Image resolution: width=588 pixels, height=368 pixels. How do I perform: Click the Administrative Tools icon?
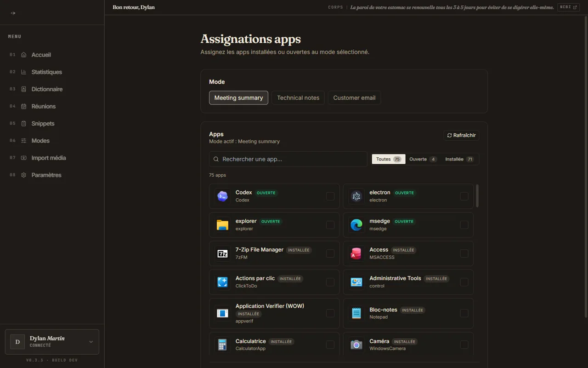point(356,282)
